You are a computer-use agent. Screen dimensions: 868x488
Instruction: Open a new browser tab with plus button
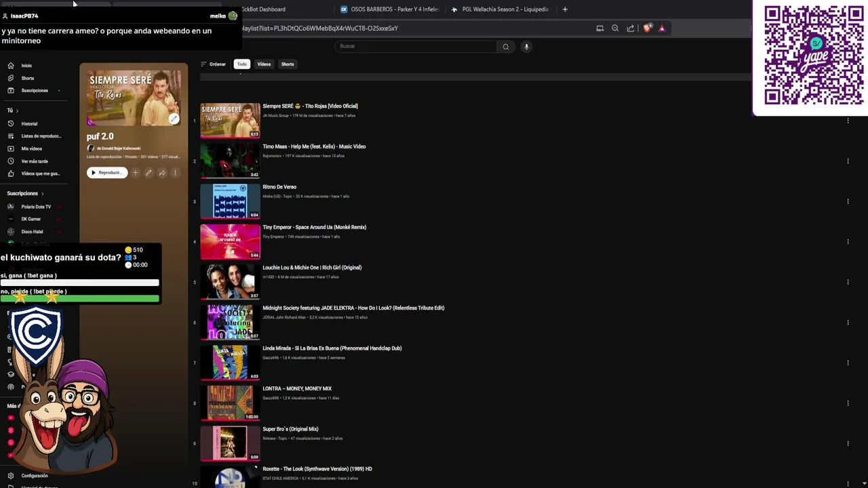(x=565, y=9)
